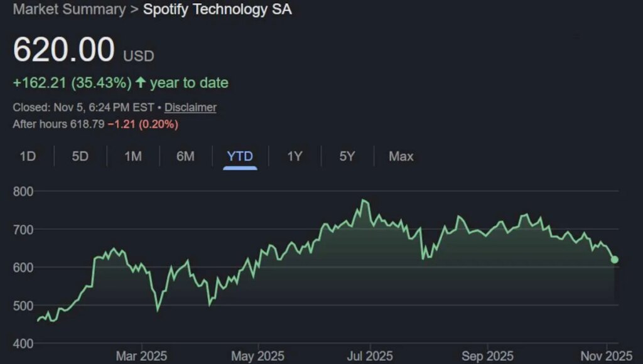643x364 pixels.
Task: Select the Max time range option
Action: coord(401,156)
